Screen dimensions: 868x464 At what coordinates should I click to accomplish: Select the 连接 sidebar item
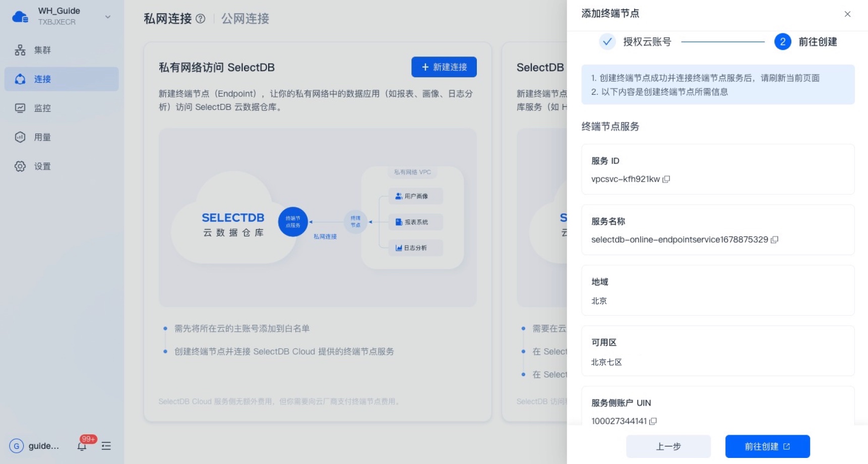[x=61, y=79]
